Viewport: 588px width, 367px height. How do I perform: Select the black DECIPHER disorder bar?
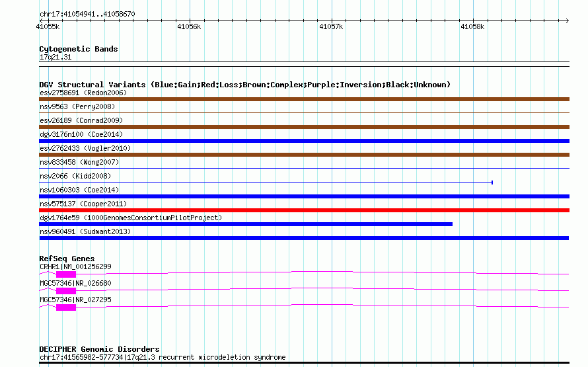(x=304, y=363)
